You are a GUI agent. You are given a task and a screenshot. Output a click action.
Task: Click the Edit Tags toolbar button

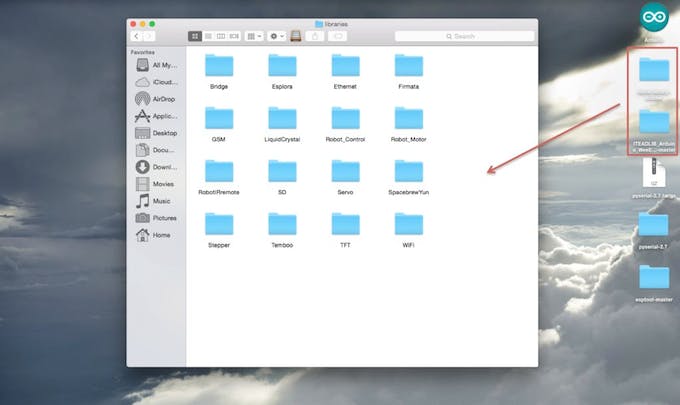337,36
